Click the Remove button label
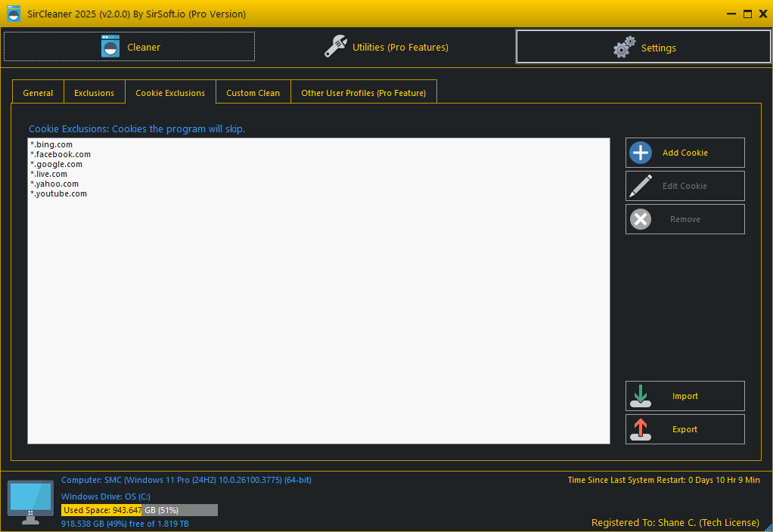 point(685,219)
